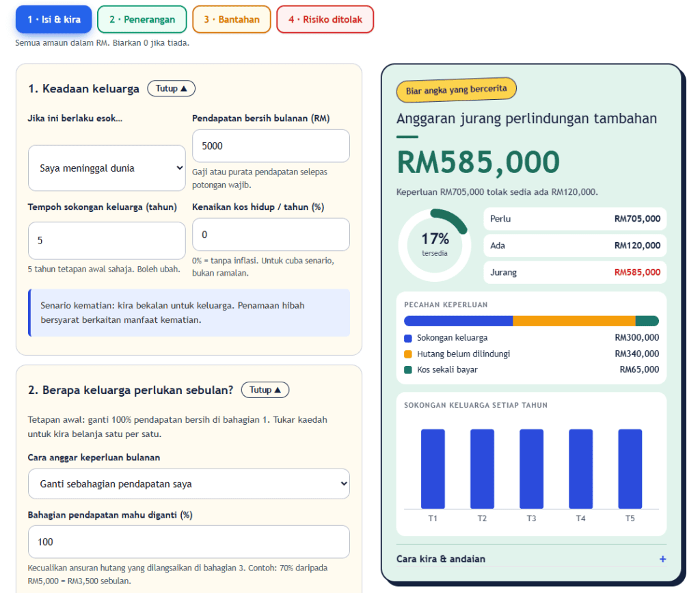The image size is (700, 593).
Task: Click the T5 bar in the yearly chart
Action: coord(630,469)
